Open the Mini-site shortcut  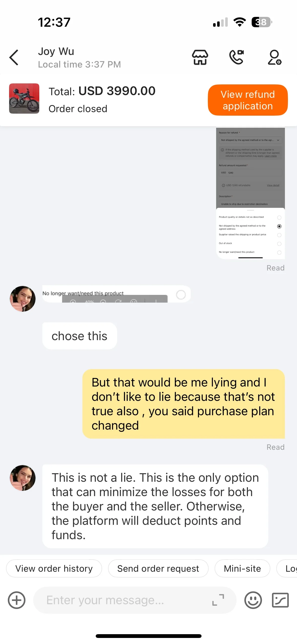coord(242,568)
